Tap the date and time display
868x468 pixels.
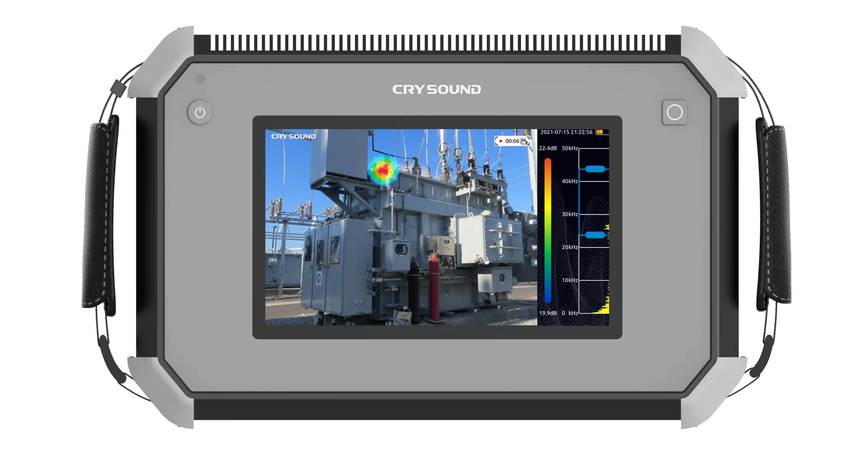point(566,132)
